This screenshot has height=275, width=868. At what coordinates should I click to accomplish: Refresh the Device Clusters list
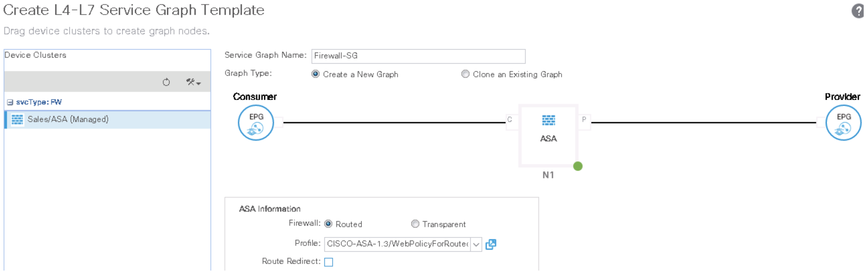pos(166,82)
